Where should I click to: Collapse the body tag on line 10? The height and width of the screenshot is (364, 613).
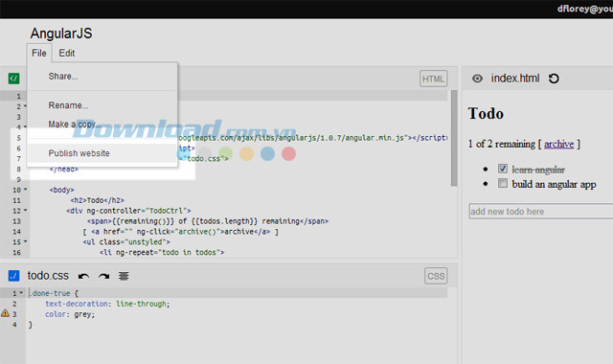(26, 190)
